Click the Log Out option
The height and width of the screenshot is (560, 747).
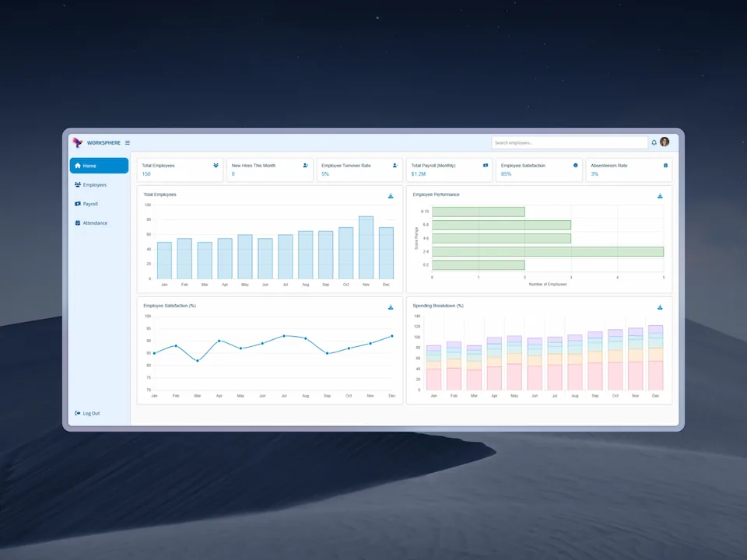pos(87,413)
